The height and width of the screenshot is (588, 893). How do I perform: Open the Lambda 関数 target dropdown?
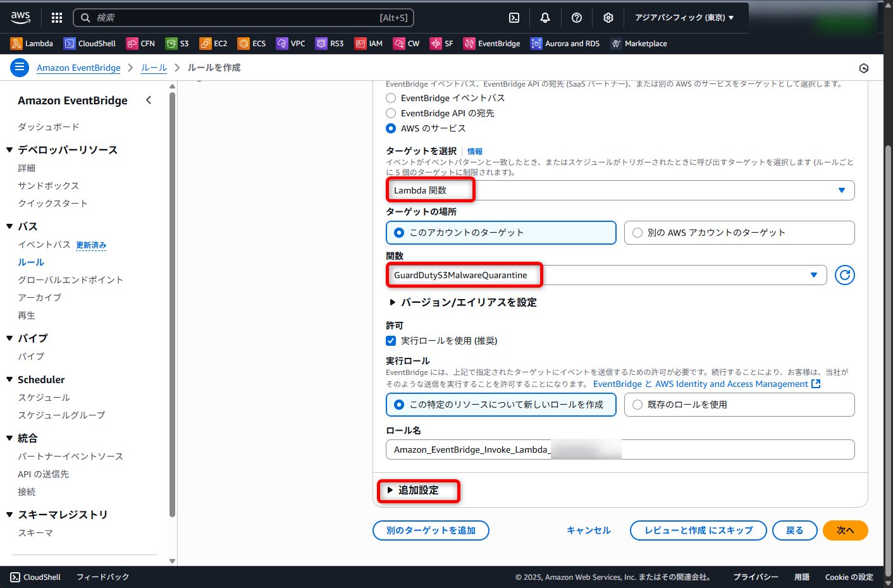620,190
